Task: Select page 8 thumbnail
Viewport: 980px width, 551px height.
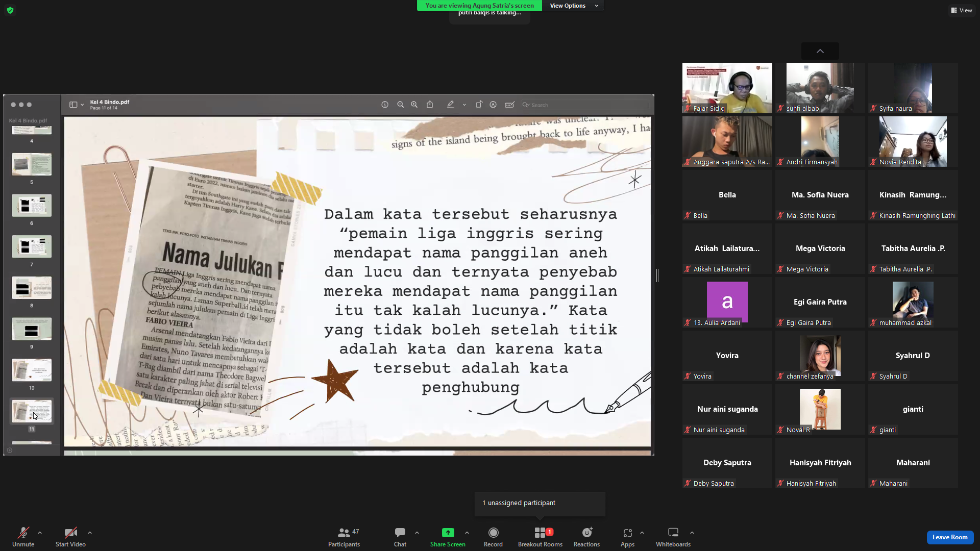Action: (32, 288)
